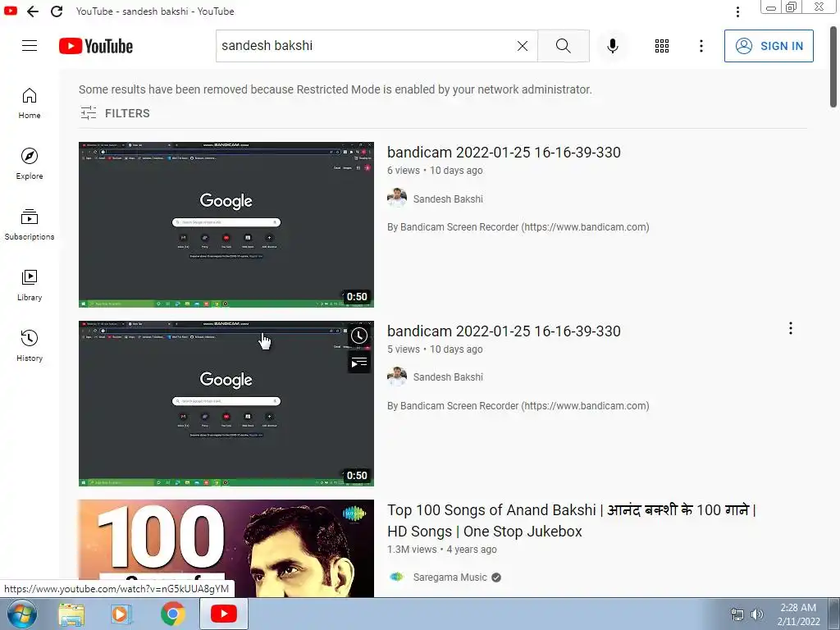Start voice search with the microphone

tap(612, 46)
